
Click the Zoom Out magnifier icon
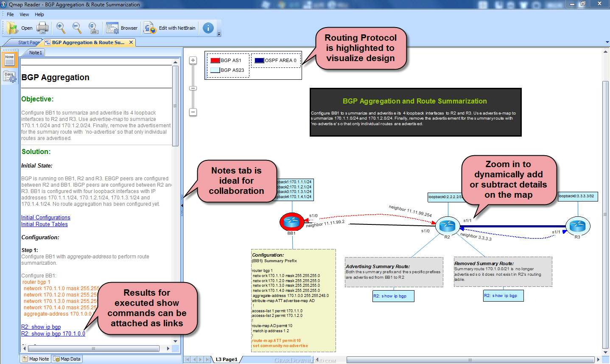pyautogui.click(x=77, y=28)
